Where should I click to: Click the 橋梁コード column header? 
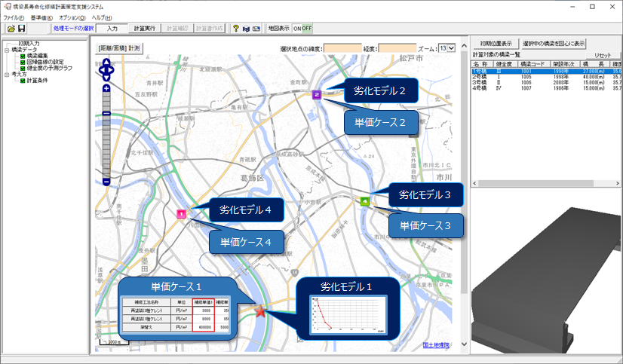tap(534, 64)
